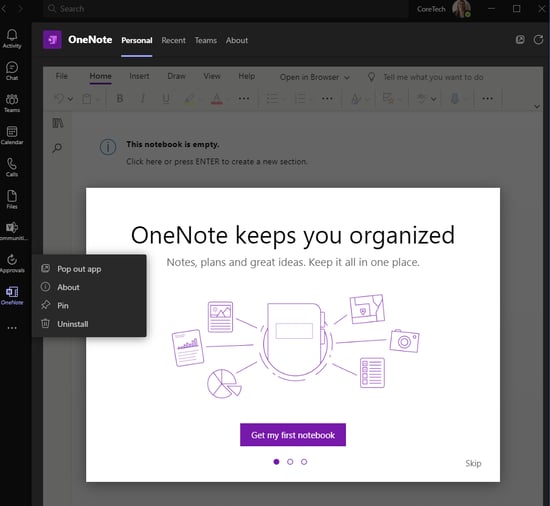This screenshot has height=506, width=550.
Task: Click the OneNote logo in the header
Action: (x=52, y=40)
